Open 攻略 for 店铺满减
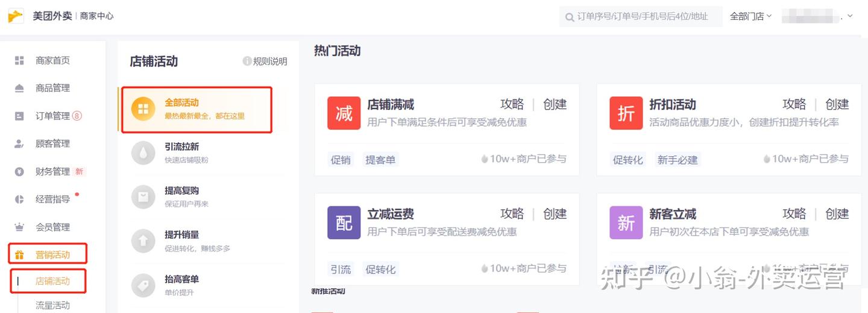Screen dimensions: 868x313 click(x=512, y=104)
